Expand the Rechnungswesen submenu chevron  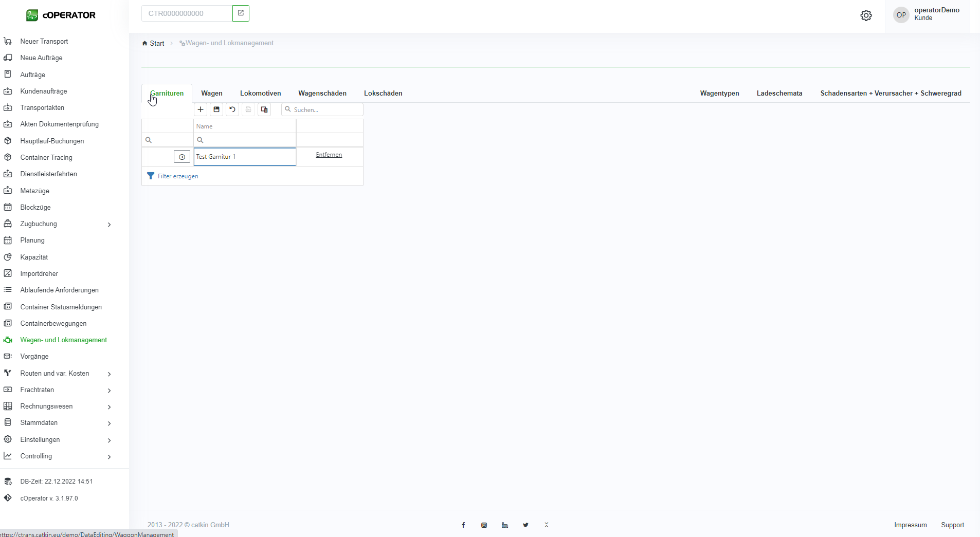click(x=109, y=406)
